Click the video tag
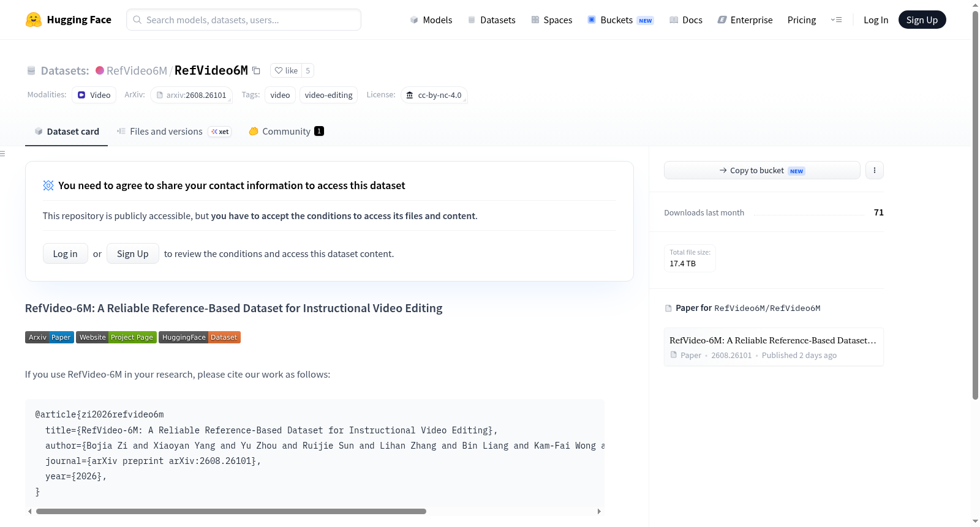This screenshot has height=527, width=980. tap(280, 95)
